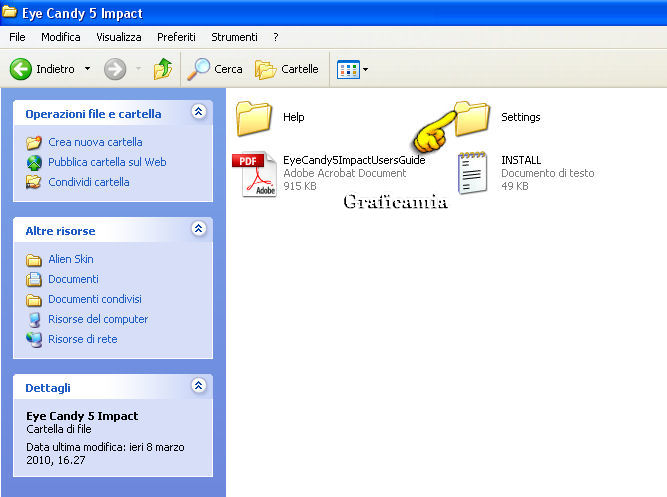Image resolution: width=667 pixels, height=497 pixels.
Task: Click Crea nuova cartella link
Action: (95, 142)
